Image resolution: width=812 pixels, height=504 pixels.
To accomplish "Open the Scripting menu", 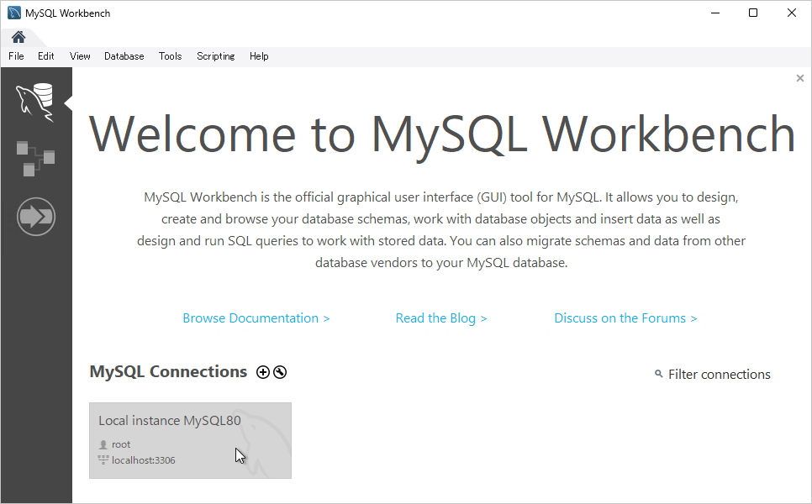I will coord(215,56).
